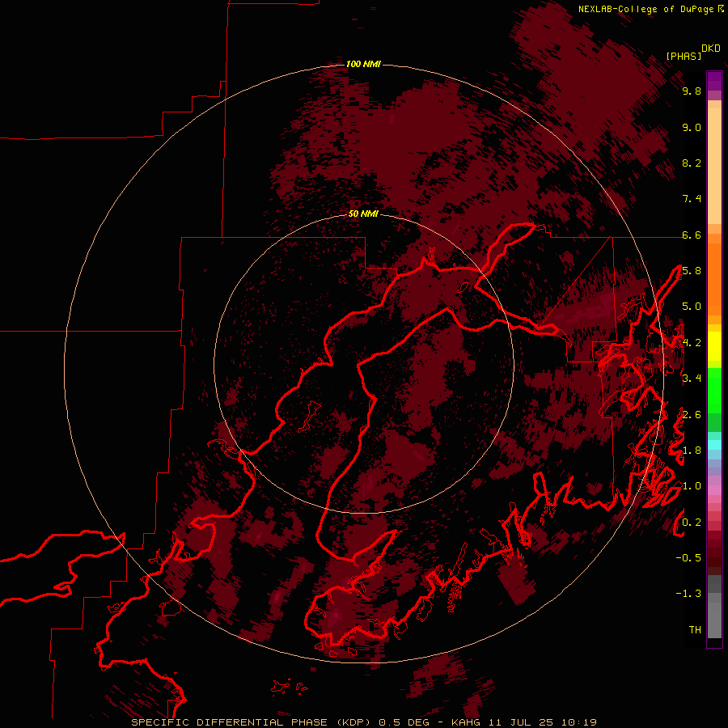Click the 1.0 legend value
The image size is (728, 728).
coord(692,486)
